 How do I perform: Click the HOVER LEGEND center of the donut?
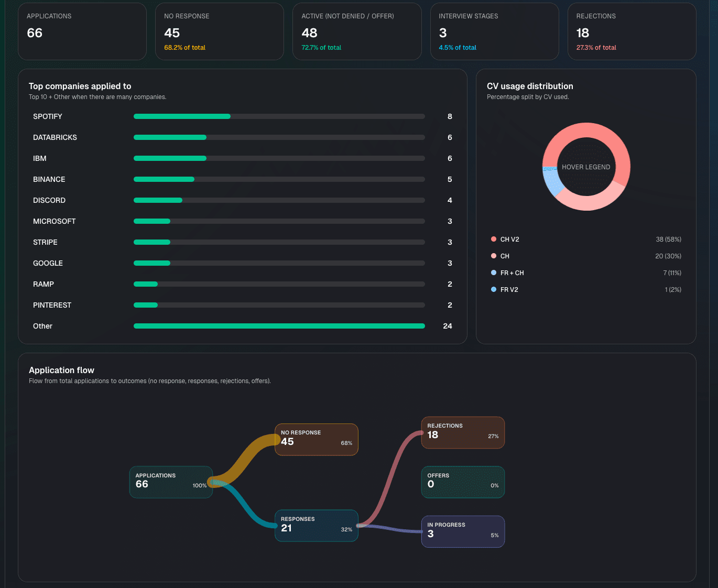(x=586, y=167)
